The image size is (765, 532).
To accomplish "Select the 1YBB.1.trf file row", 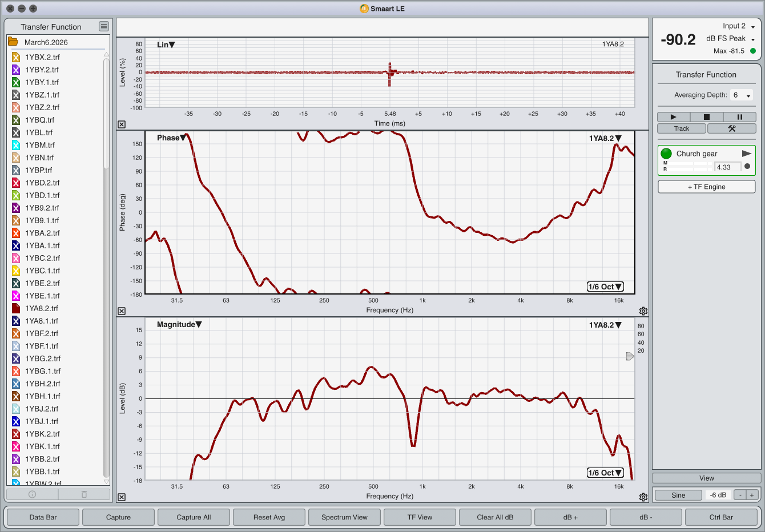I will [x=56, y=471].
